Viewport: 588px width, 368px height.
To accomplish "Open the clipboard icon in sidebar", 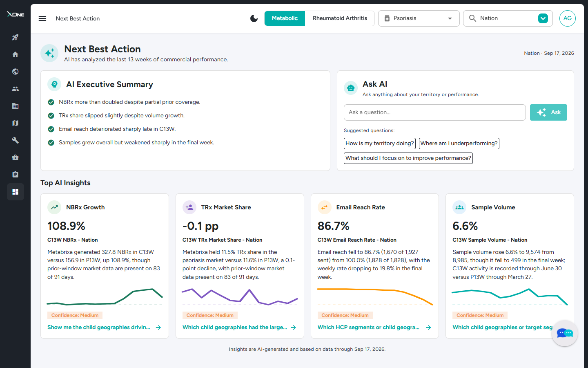I will tap(15, 175).
